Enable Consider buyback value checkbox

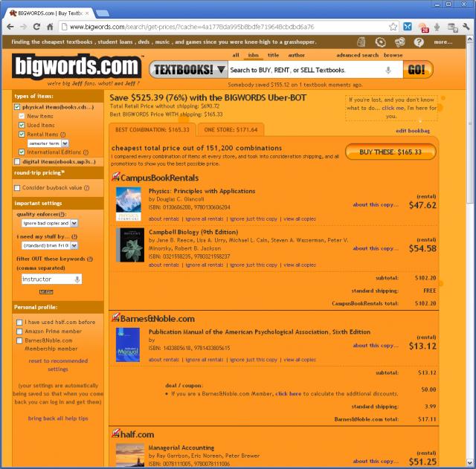17,188
